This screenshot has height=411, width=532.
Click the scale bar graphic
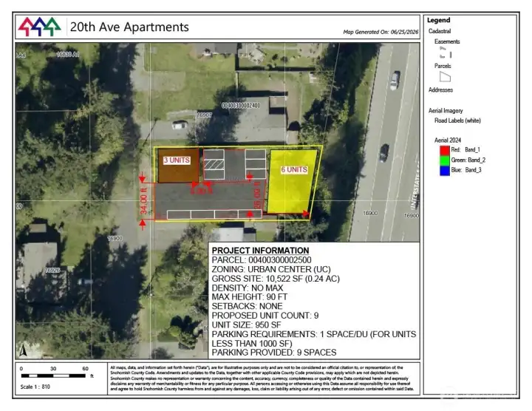53,376
